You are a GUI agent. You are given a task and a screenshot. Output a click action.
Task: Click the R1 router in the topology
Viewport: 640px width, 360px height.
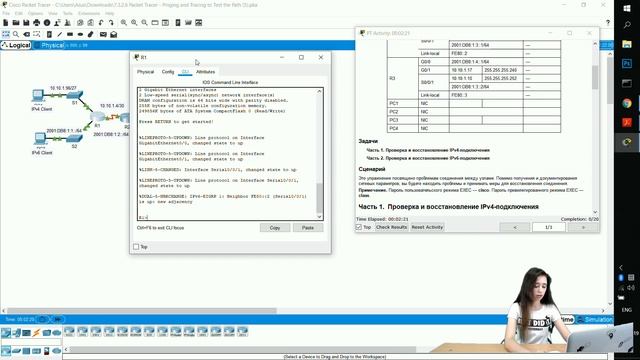pyautogui.click(x=98, y=117)
